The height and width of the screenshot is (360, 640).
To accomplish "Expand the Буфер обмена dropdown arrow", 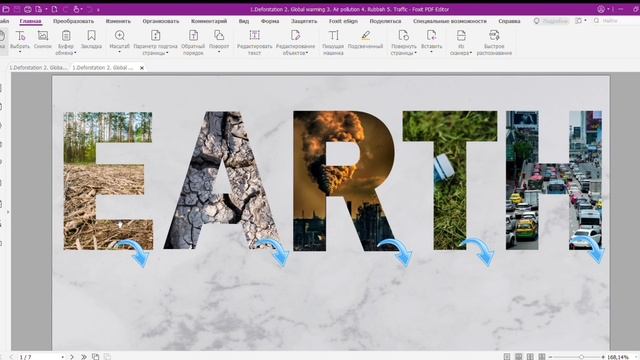I will (x=75, y=53).
